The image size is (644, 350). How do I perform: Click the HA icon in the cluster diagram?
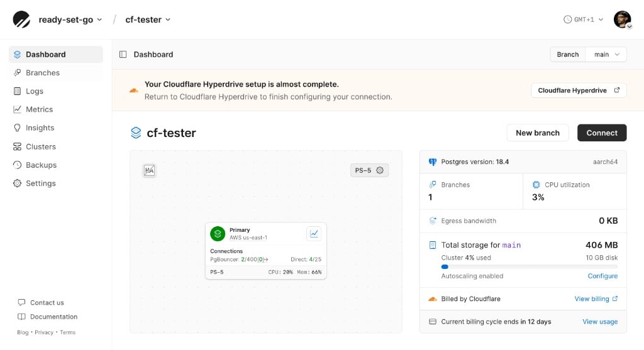(x=149, y=170)
